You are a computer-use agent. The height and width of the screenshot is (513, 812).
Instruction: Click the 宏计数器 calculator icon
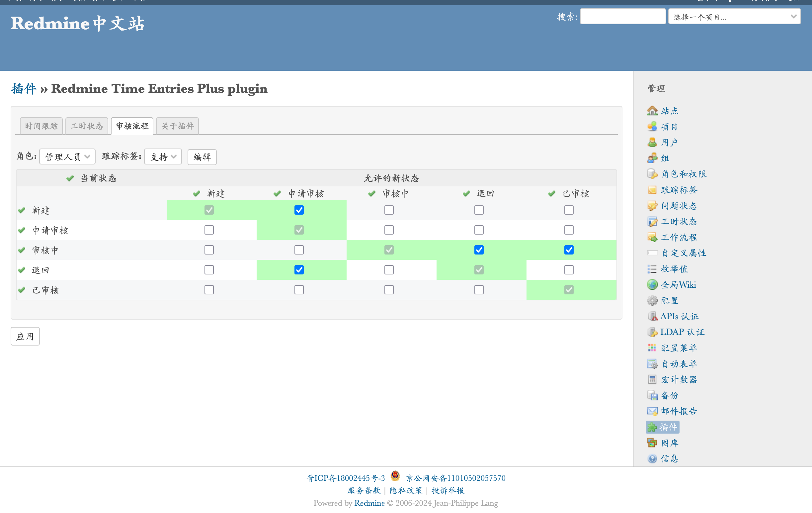[x=652, y=379]
